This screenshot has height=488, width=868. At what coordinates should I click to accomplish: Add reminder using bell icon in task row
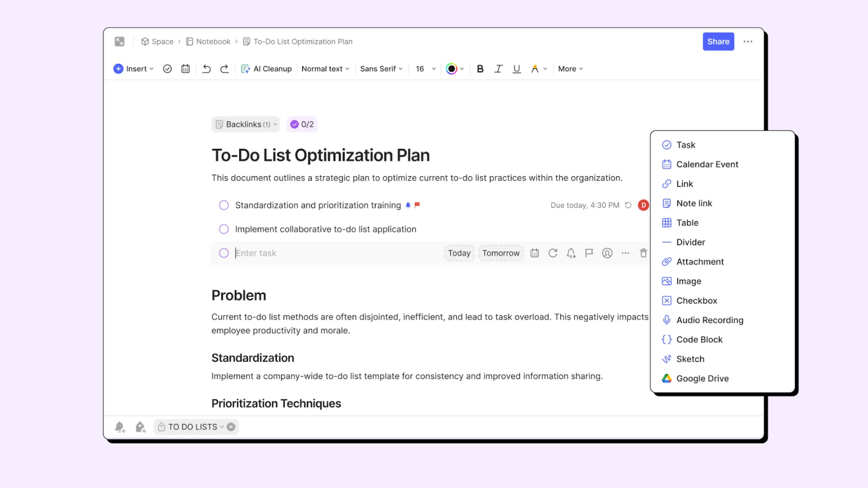click(x=571, y=253)
